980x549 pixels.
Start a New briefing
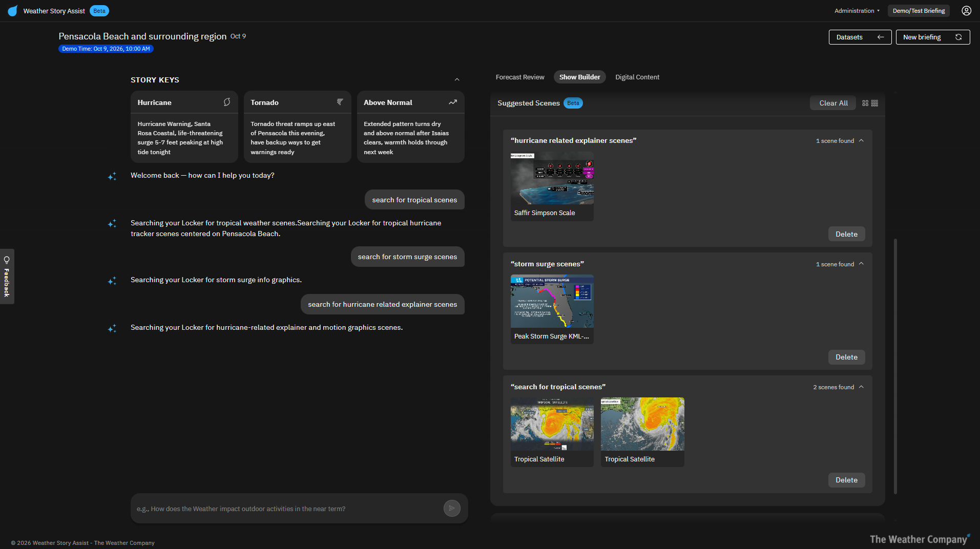point(932,37)
